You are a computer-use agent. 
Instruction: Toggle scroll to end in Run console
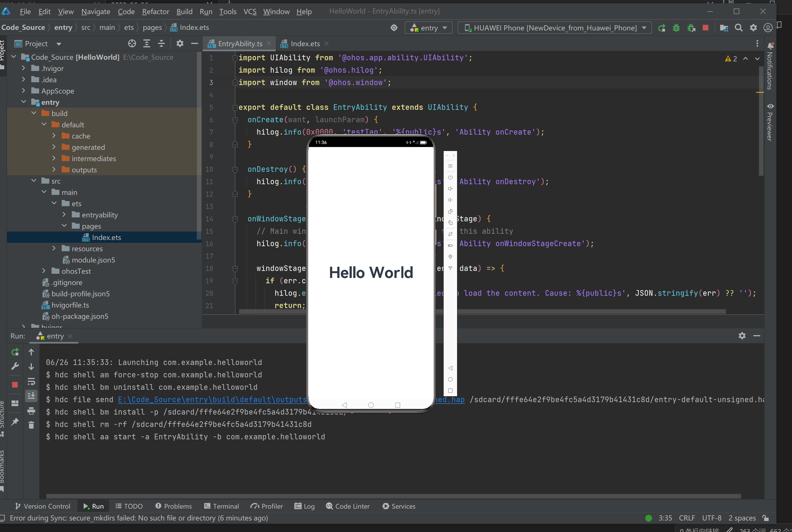click(31, 396)
